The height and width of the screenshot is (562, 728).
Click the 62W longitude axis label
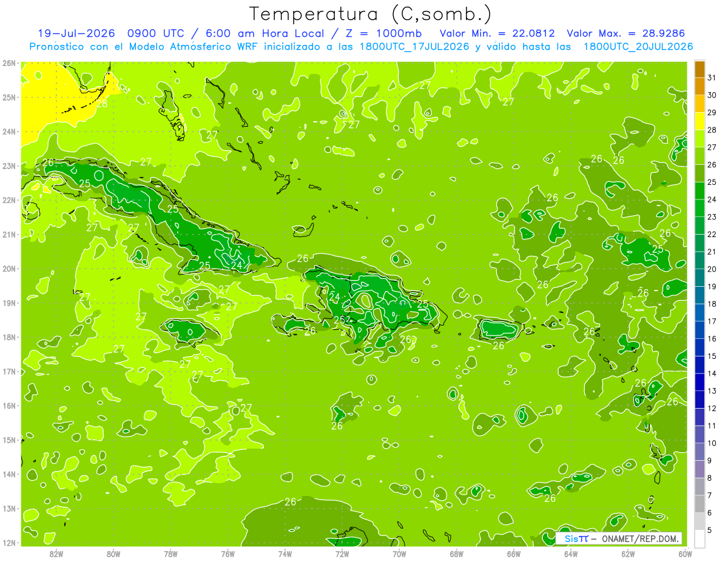click(x=628, y=554)
